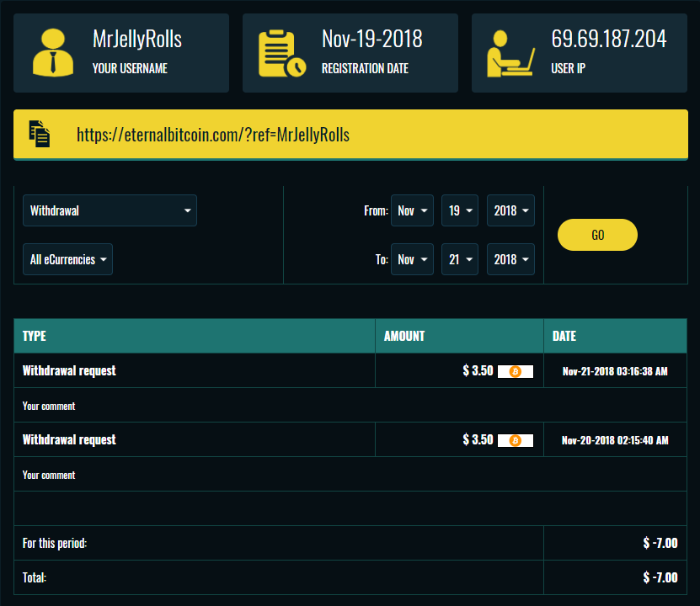Image resolution: width=700 pixels, height=606 pixels.
Task: Click Bitcoin icon for Nov-21 withdrawal
Action: [516, 371]
